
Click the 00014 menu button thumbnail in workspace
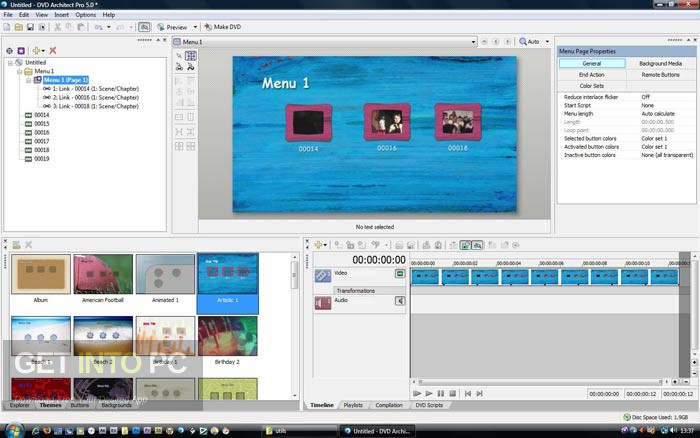(308, 123)
